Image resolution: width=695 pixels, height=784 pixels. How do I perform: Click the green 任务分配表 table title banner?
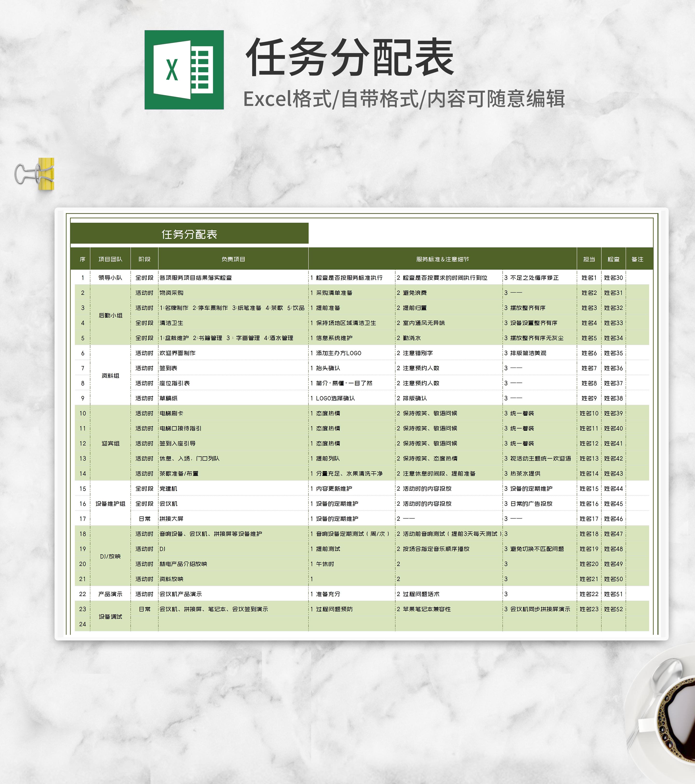189,234
